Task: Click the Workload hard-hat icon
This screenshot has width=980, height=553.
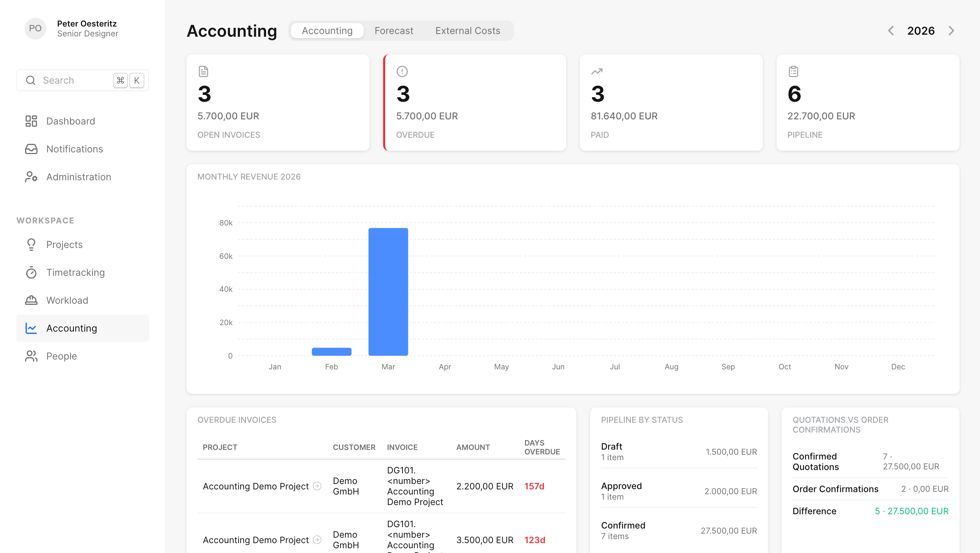Action: tap(31, 300)
